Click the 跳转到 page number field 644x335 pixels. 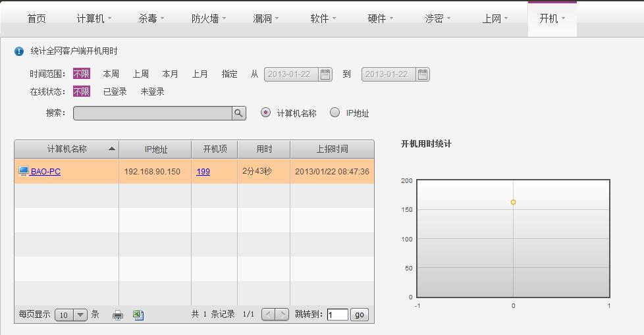(x=338, y=315)
